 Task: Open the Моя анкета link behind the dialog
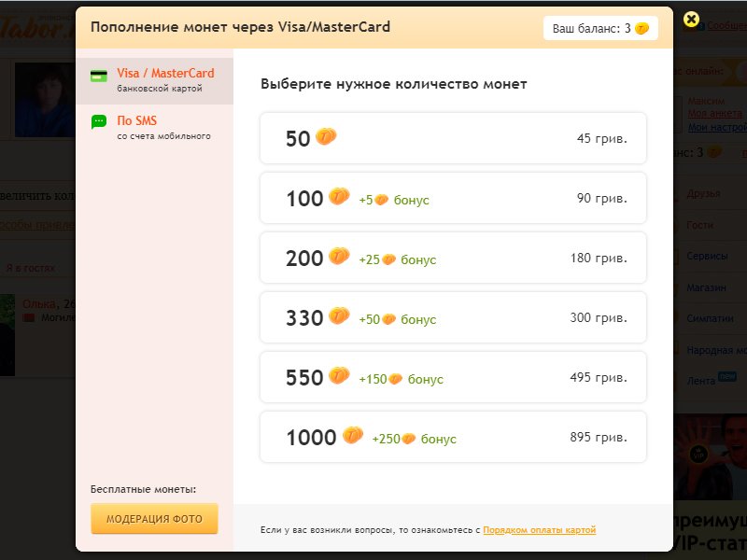coord(715,113)
